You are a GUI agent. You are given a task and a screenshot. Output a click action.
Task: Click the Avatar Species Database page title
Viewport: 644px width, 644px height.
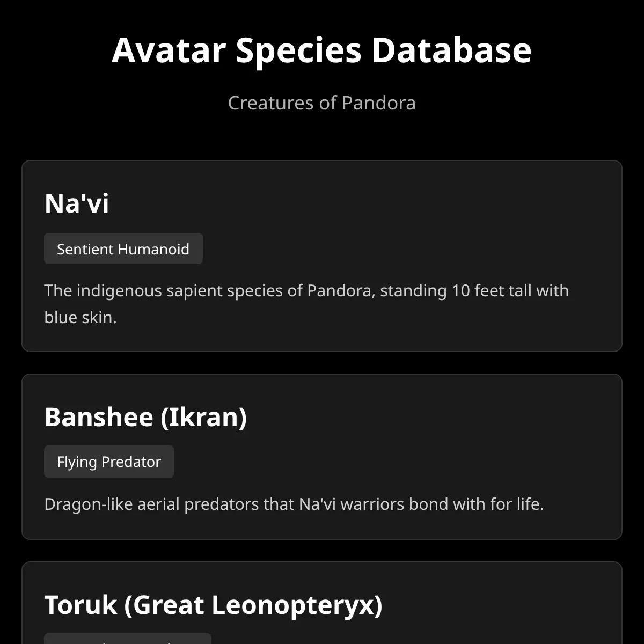click(321, 50)
